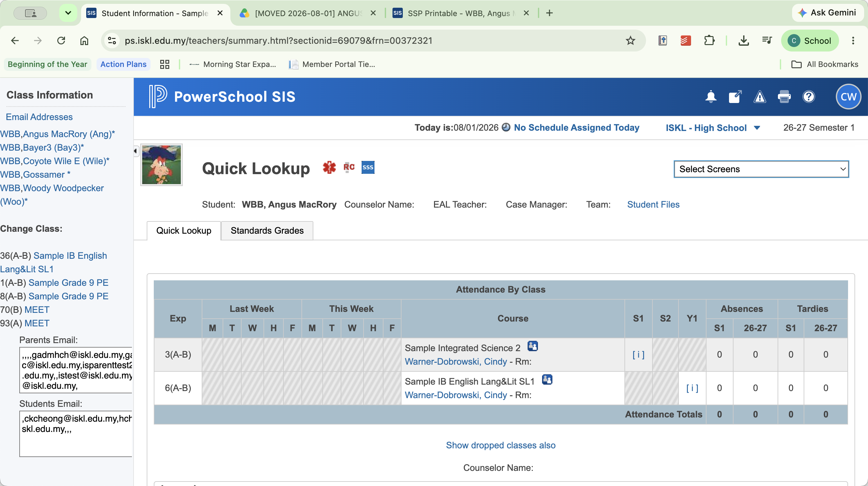Screen dimensions: 868x486
Task: Click Show dropped classes also
Action: click(x=500, y=445)
